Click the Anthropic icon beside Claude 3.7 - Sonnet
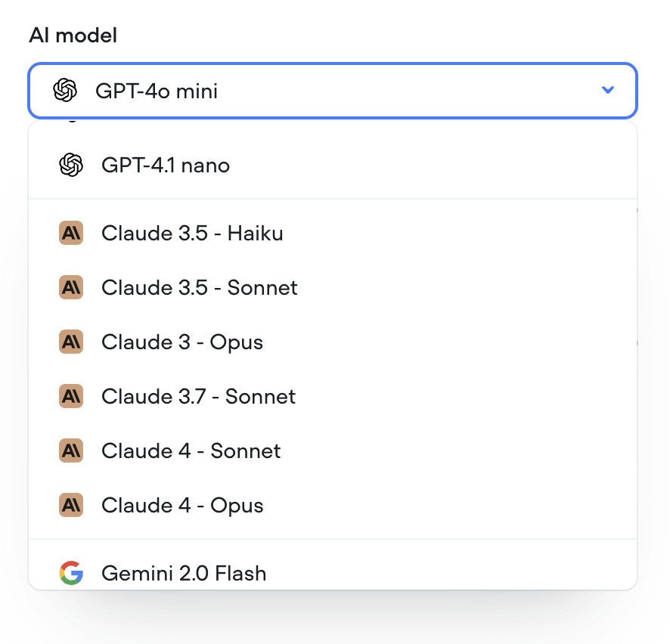Viewport: 670px width, 644px height. click(x=71, y=396)
